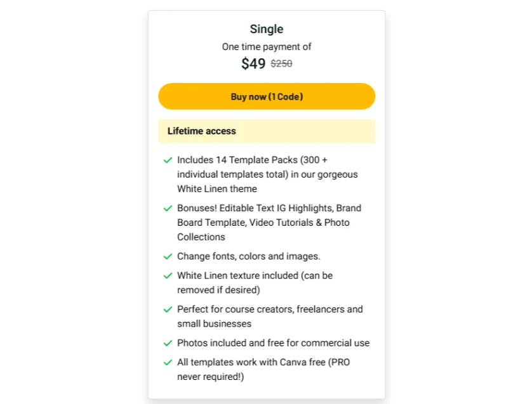Click Change fonts, colors and images text

(249, 256)
